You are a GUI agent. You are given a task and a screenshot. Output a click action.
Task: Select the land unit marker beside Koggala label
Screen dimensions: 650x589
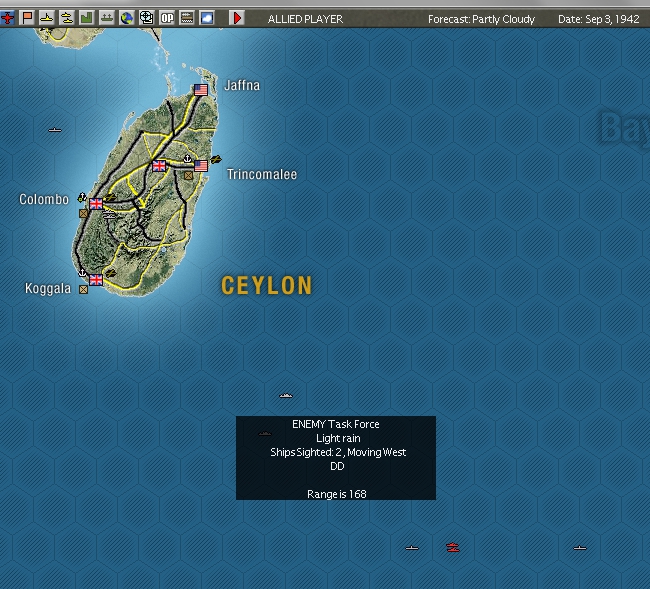tap(83, 290)
